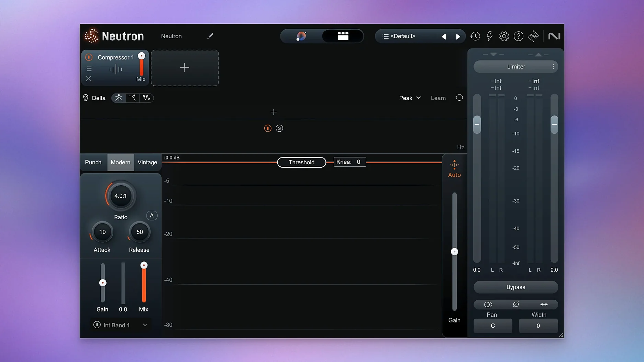Screen dimensions: 644x362
Task: Toggle the phase invert icon
Action: click(x=515, y=304)
